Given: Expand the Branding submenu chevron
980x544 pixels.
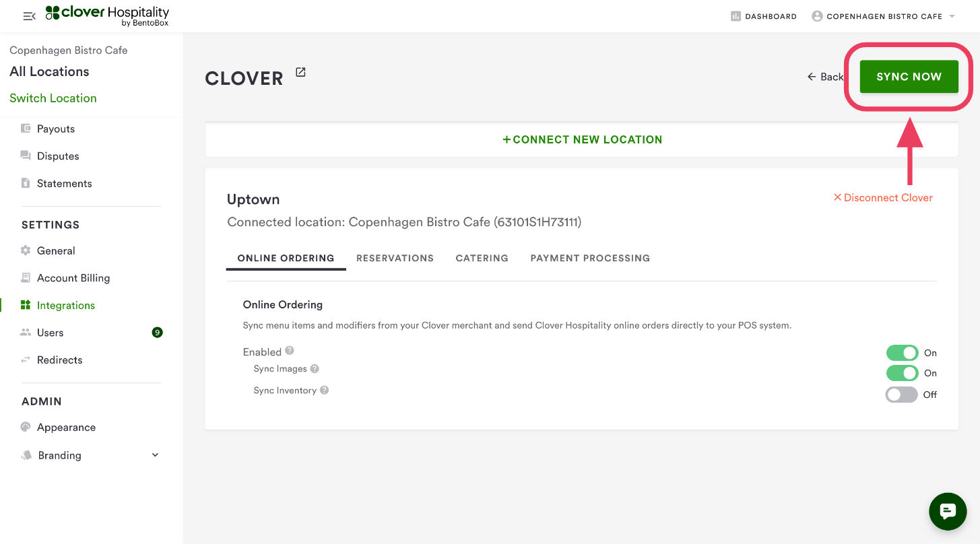Looking at the screenshot, I should point(155,455).
